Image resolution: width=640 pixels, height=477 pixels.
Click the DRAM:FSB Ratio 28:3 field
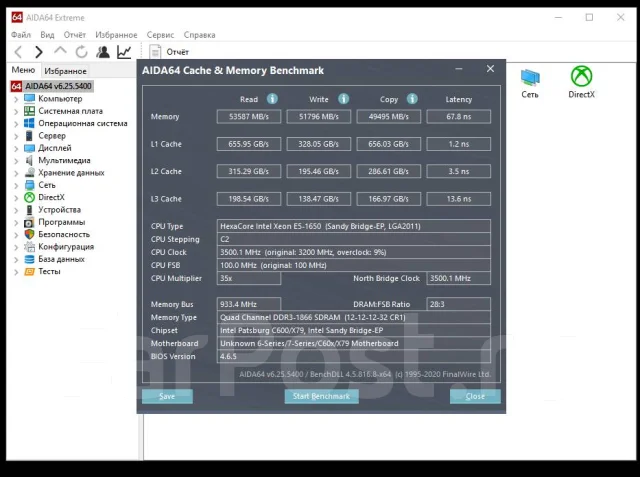click(458, 304)
